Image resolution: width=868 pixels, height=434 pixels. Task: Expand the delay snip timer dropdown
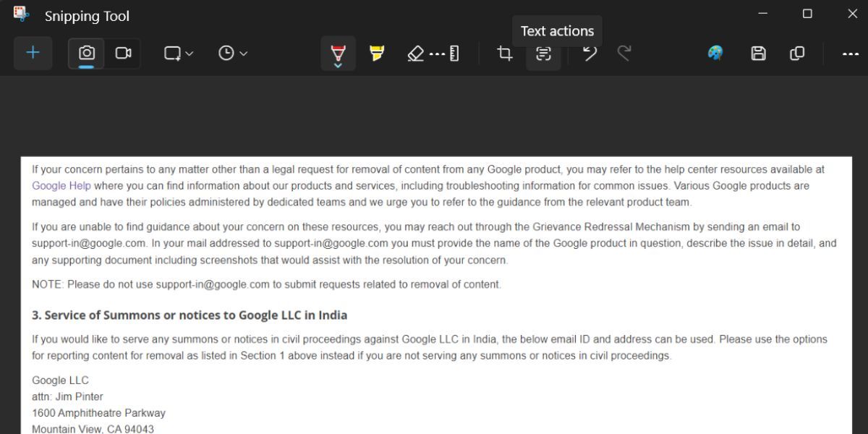point(233,53)
